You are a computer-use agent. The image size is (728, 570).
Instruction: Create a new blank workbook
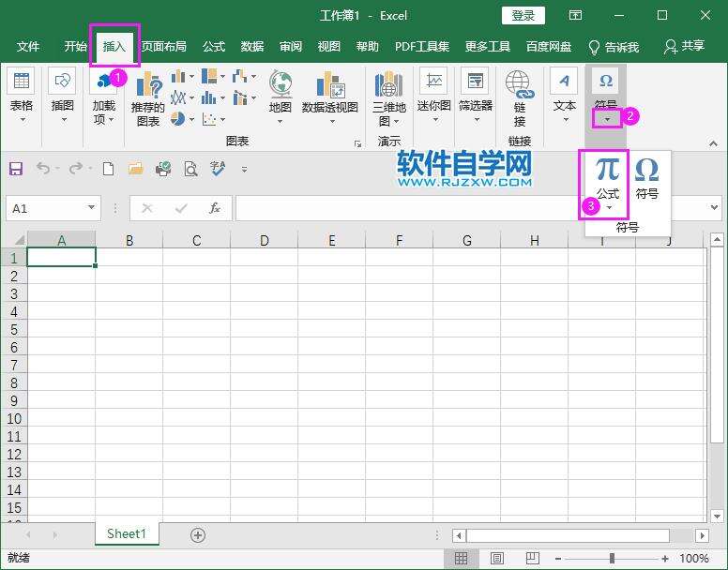click(108, 169)
